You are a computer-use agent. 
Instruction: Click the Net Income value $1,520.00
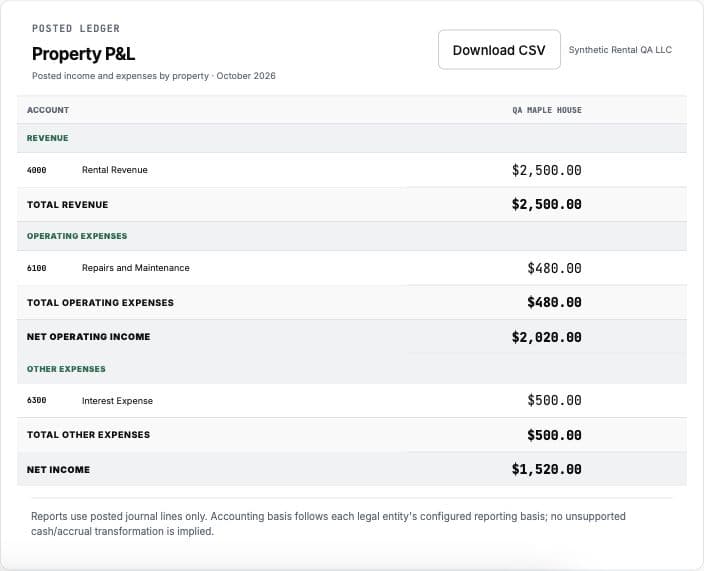tap(546, 469)
